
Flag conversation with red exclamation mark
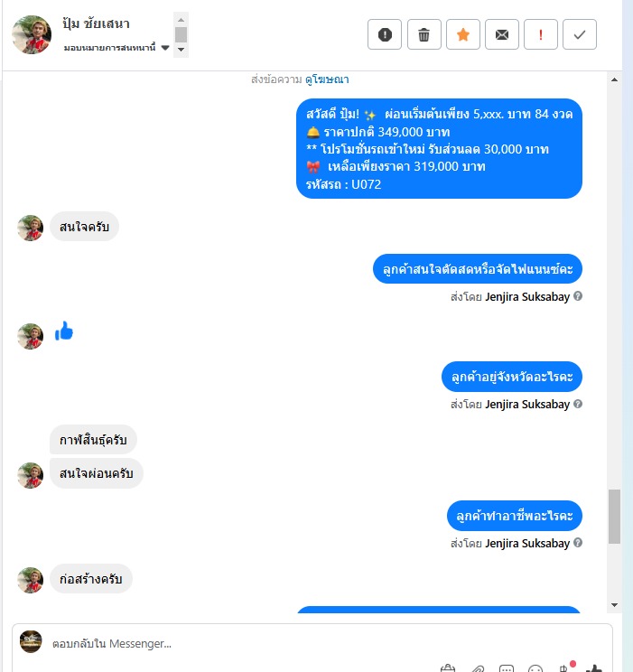(x=541, y=34)
